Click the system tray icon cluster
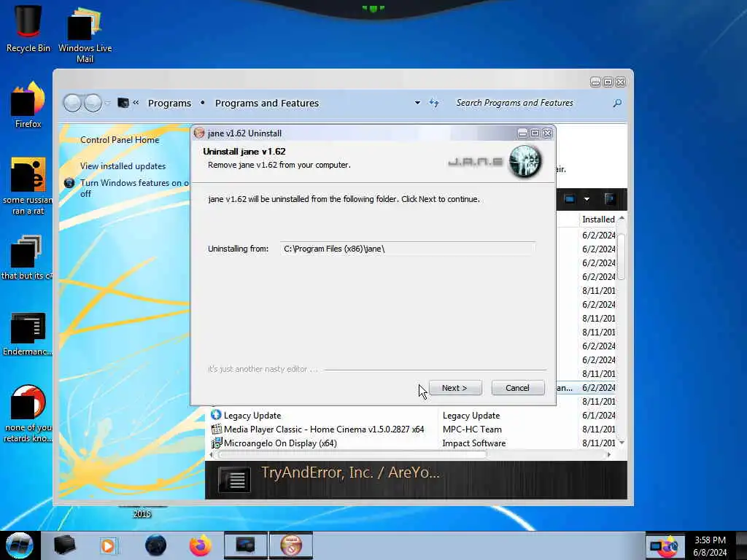The height and width of the screenshot is (560, 747). click(665, 545)
